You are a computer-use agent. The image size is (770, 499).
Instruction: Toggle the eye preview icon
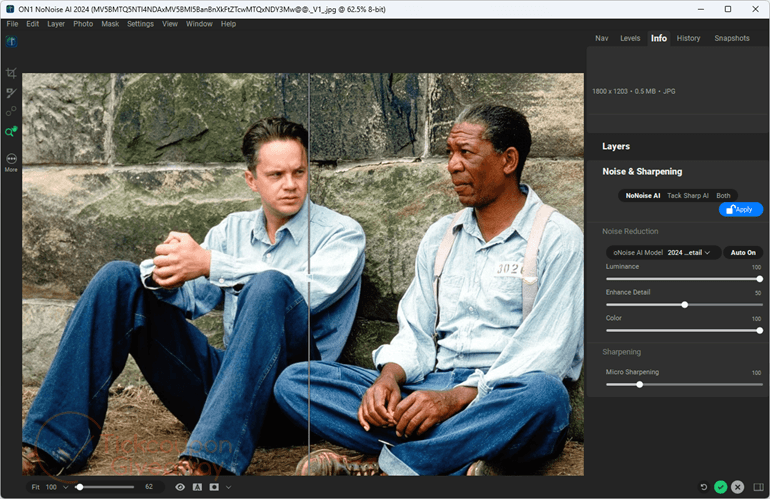tap(180, 487)
